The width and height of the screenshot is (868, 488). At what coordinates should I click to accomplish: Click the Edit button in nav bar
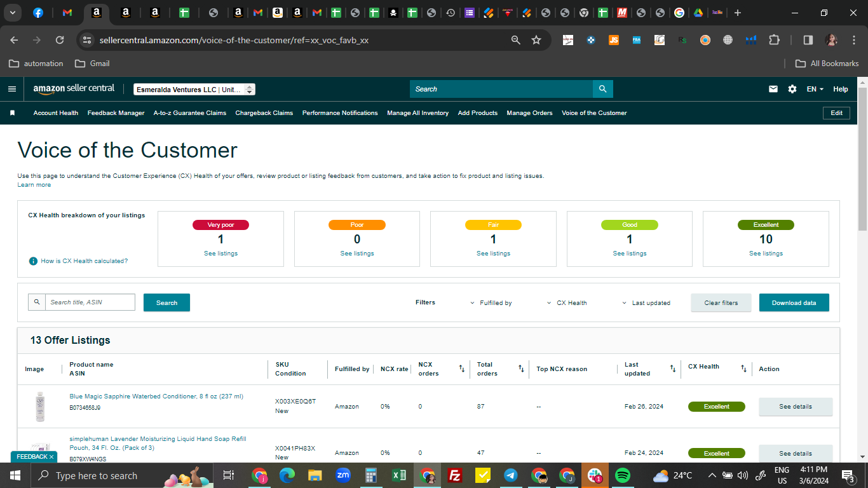click(837, 113)
